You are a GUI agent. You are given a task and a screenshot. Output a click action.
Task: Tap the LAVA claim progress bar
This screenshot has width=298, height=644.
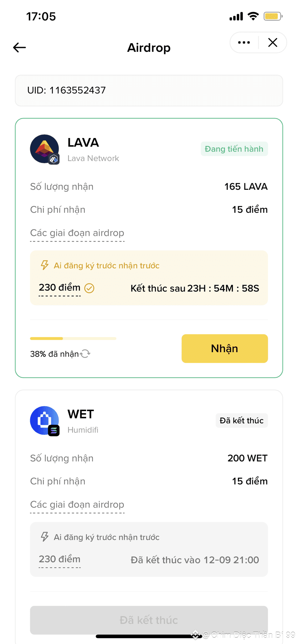click(x=73, y=339)
